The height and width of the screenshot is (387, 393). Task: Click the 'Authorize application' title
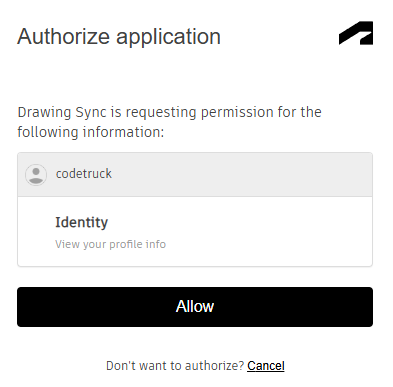coord(119,37)
